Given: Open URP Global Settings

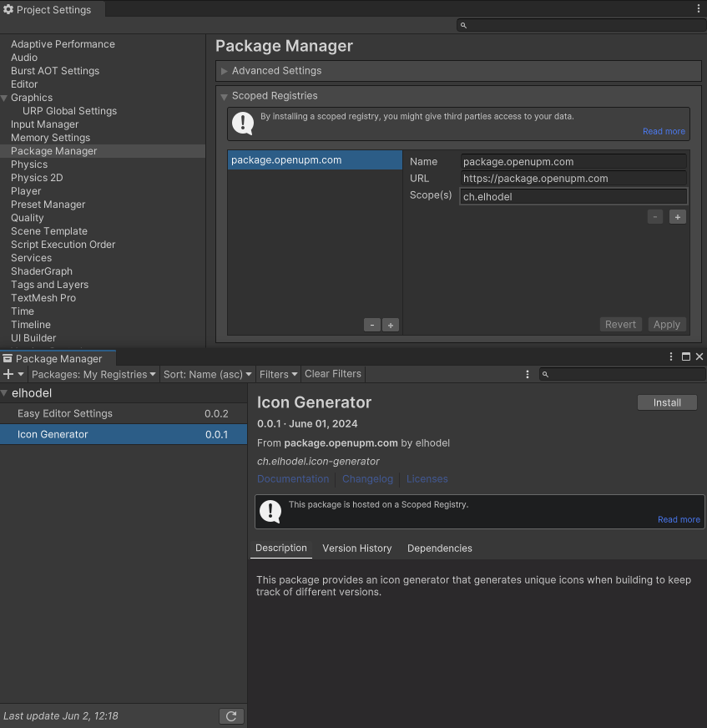Looking at the screenshot, I should tap(69, 111).
